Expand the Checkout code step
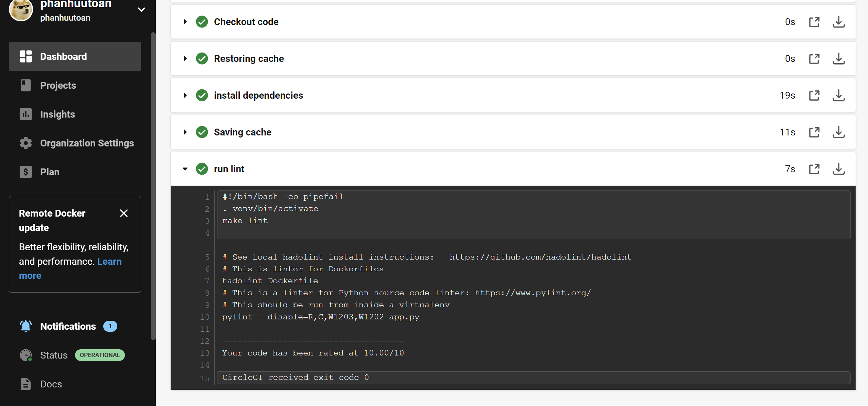 click(x=185, y=22)
